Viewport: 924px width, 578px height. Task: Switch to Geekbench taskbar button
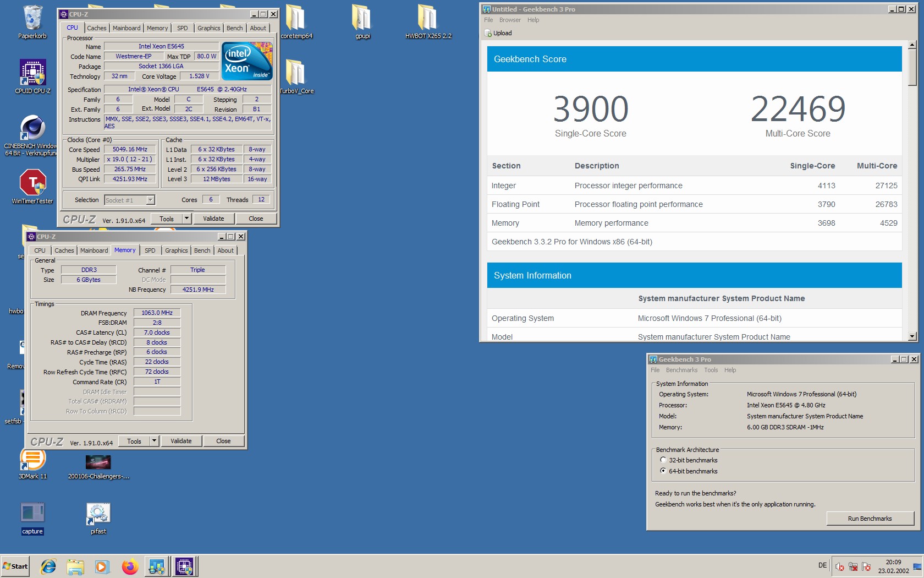click(157, 566)
